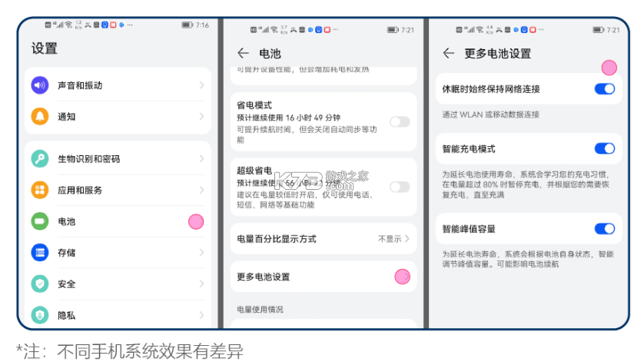644x362 pixels.
Task: Tap the green Battery icon in Settings
Action: [x=40, y=221]
